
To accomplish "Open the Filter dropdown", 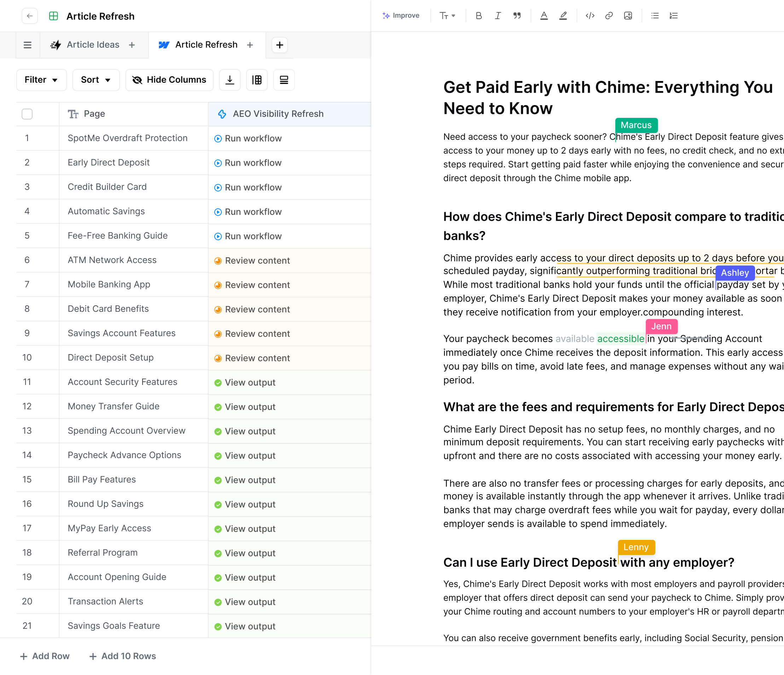I will [41, 80].
